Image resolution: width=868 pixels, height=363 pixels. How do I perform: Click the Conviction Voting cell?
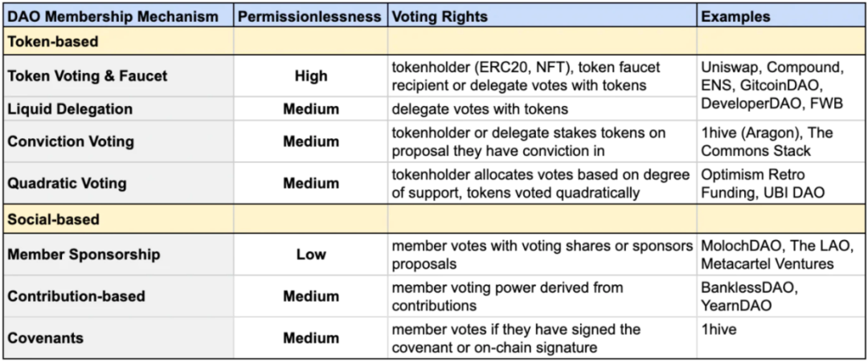tap(118, 141)
